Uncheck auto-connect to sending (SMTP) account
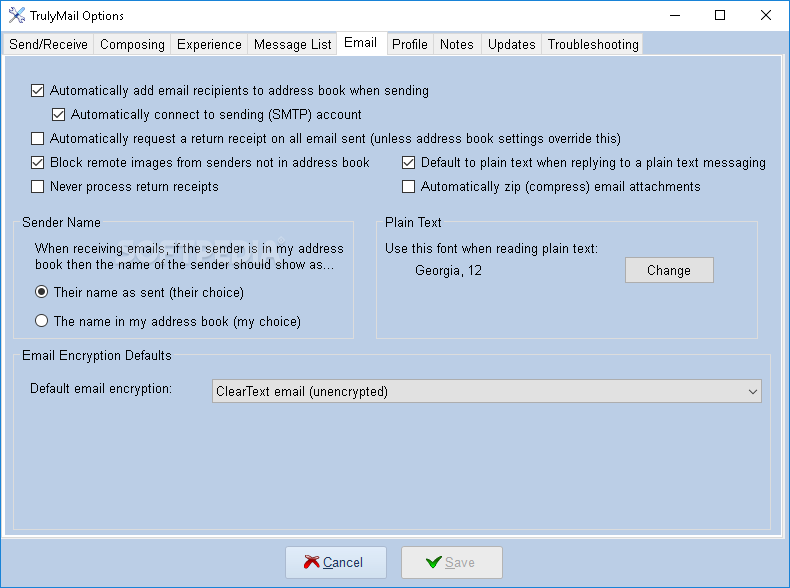Image resolution: width=790 pixels, height=588 pixels. click(x=58, y=115)
